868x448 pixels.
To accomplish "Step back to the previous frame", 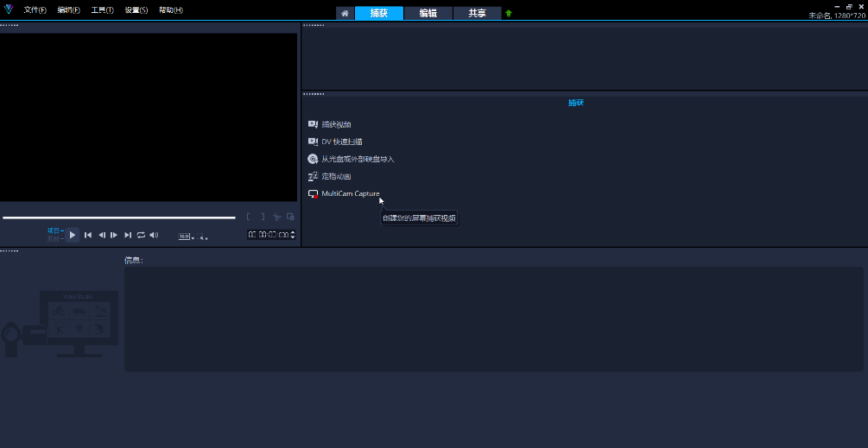I will [101, 235].
